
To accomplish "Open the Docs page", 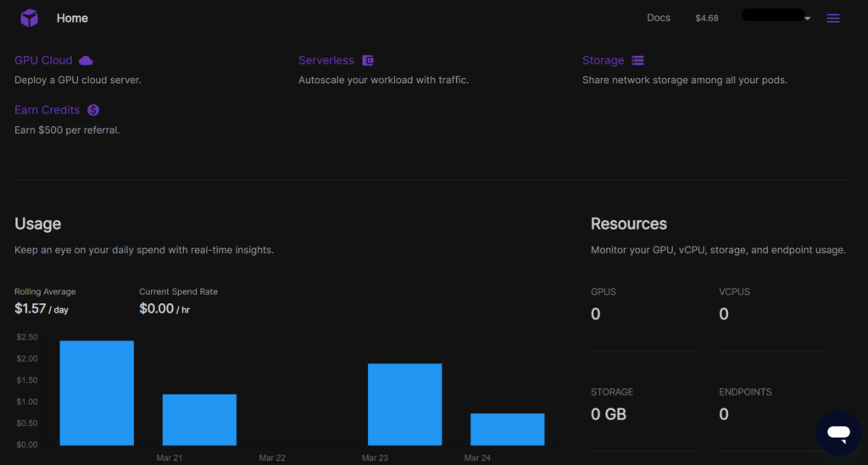I will point(659,18).
